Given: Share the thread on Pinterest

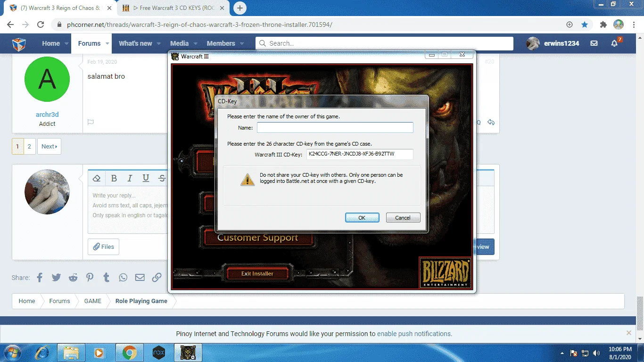Looking at the screenshot, I should [x=90, y=278].
